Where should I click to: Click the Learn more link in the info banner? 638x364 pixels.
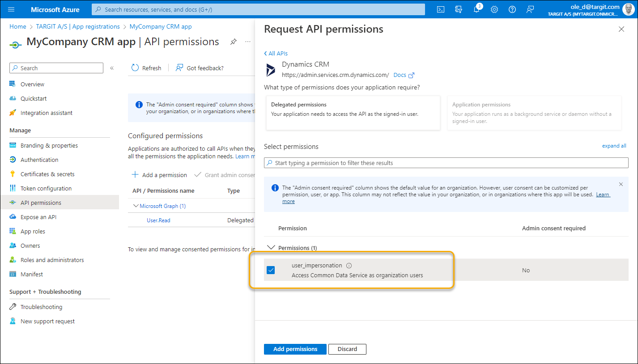click(603, 195)
